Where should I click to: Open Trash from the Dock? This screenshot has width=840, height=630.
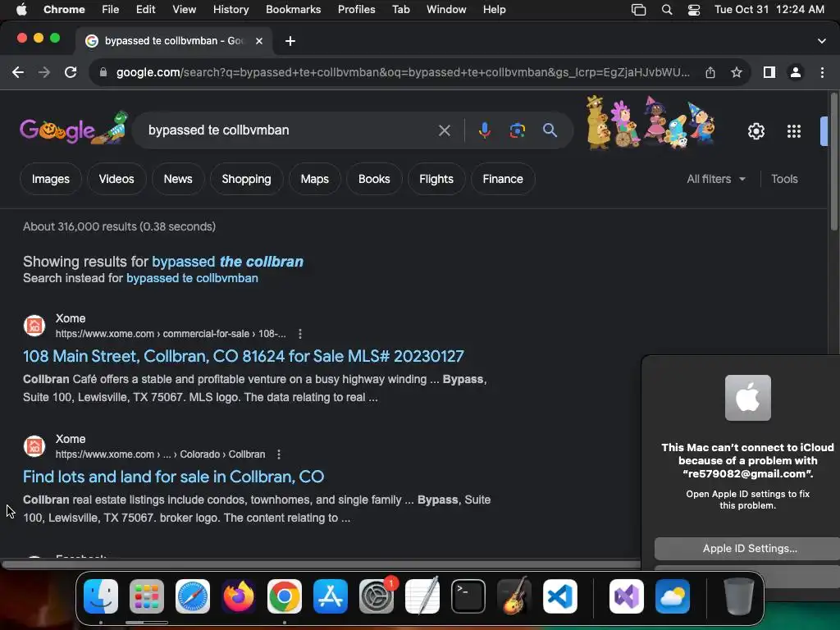[739, 596]
